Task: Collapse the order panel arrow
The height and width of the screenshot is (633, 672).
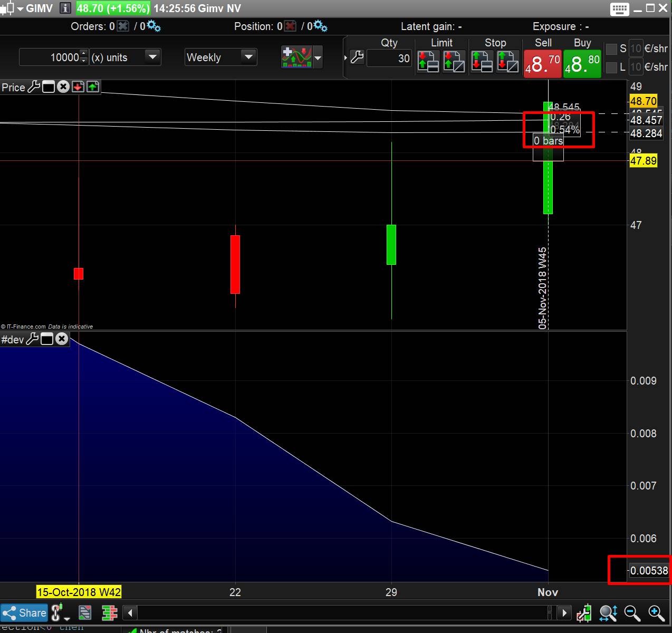Action: 345,57
